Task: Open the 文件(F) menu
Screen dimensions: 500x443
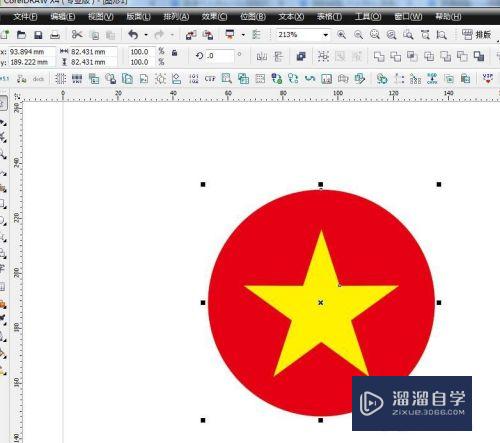Action: 25,16
